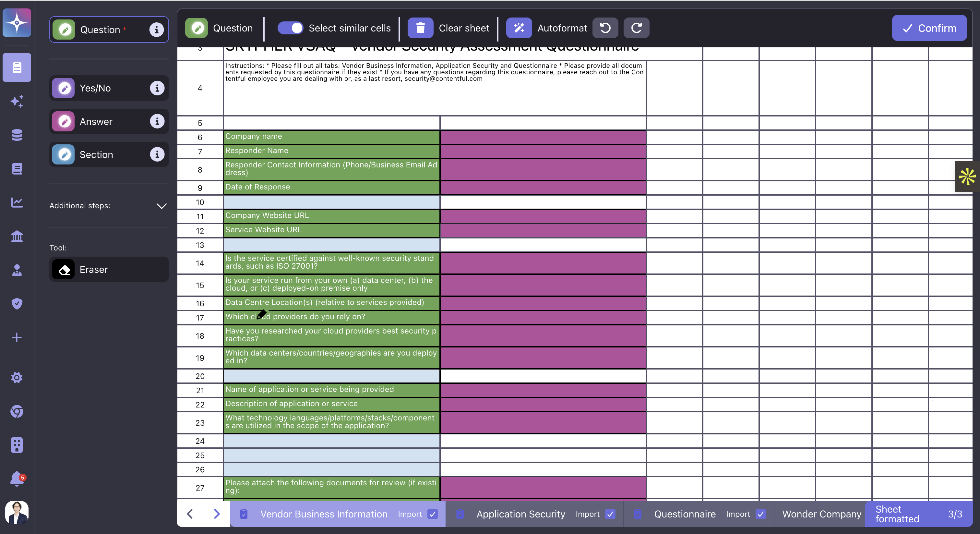Click the Clear sheet trash icon
Screen dimensions: 980x534
click(x=420, y=28)
